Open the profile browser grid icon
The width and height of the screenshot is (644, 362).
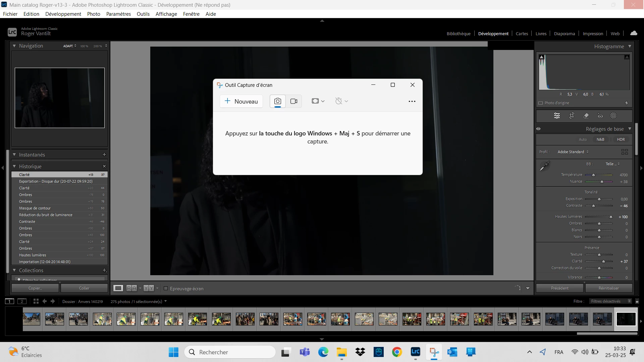625,152
